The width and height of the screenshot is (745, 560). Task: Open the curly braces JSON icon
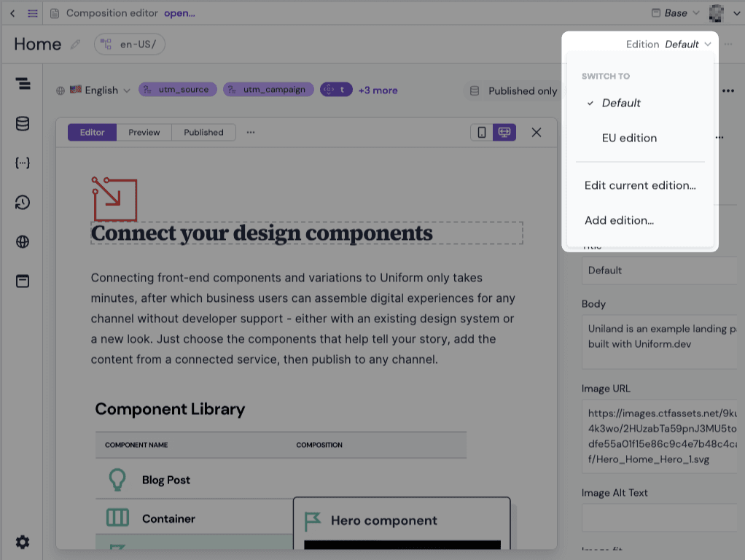(x=23, y=163)
